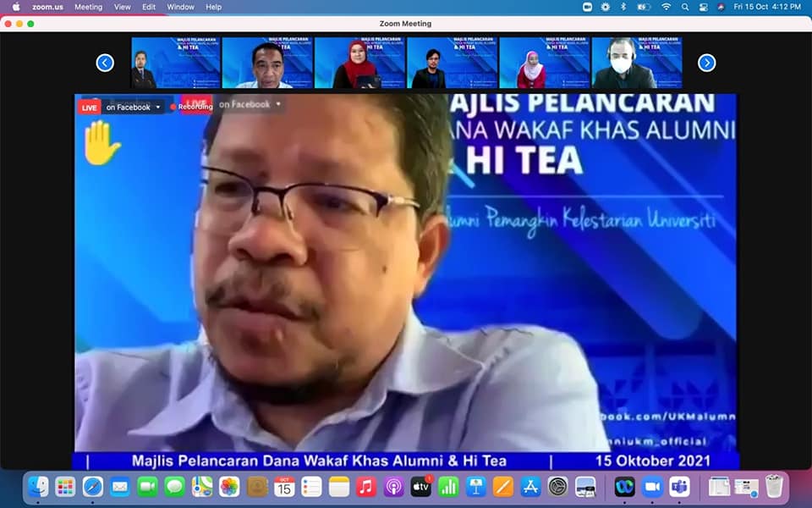
Task: Show next participants with the right arrow
Action: [706, 63]
